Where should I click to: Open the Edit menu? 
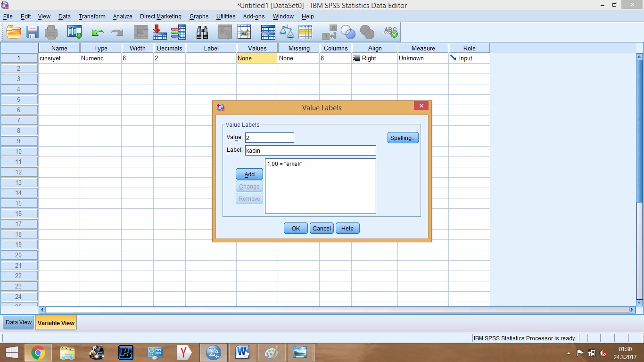[x=25, y=16]
